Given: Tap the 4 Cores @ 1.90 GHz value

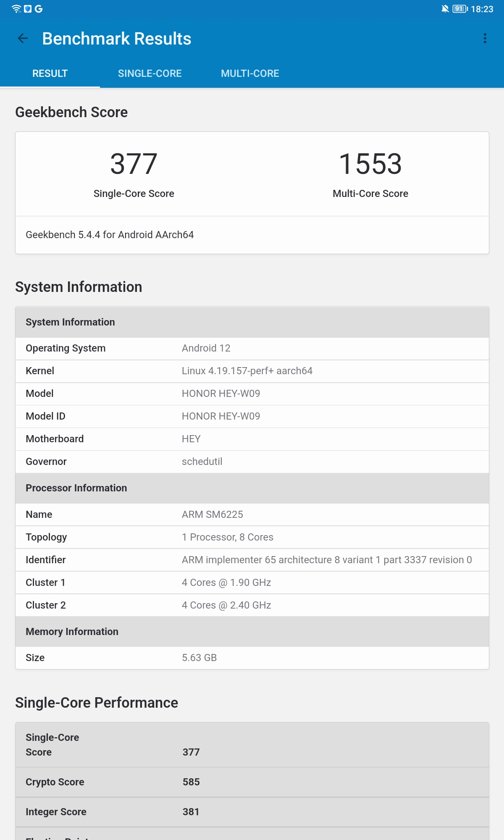Looking at the screenshot, I should pos(226,583).
